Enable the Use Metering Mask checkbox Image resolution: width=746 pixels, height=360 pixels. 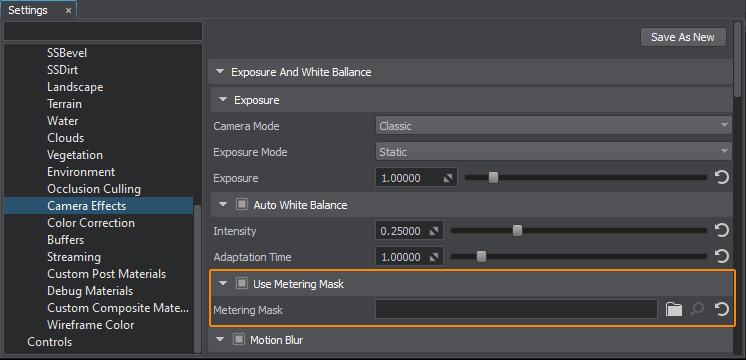(x=242, y=283)
